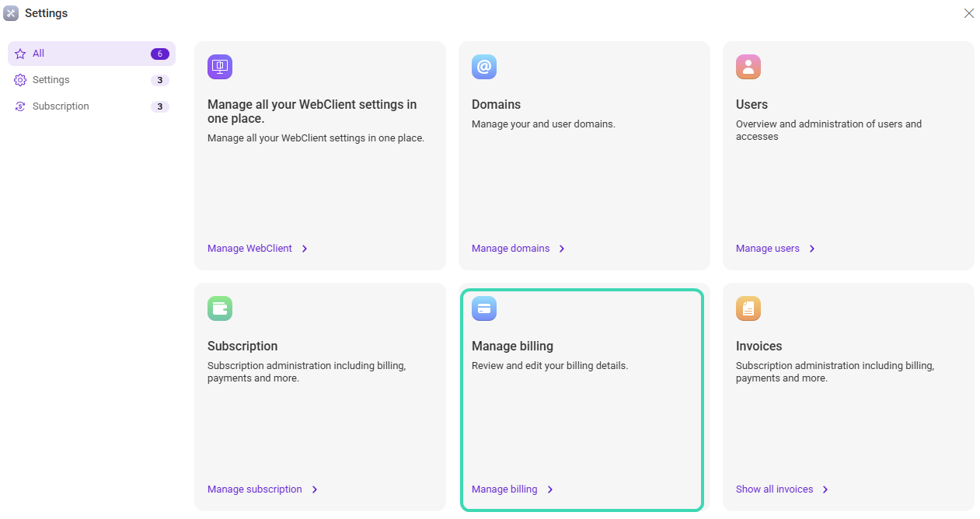Screen dimensions: 980x519
Task: Click the purple WebClient monitor icon
Action: click(x=220, y=67)
